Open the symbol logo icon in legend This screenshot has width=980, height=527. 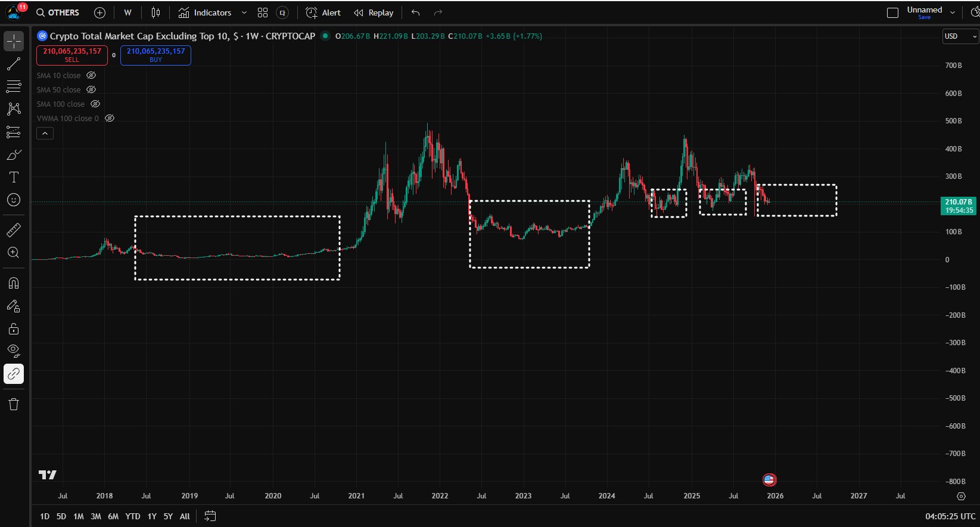tap(42, 36)
